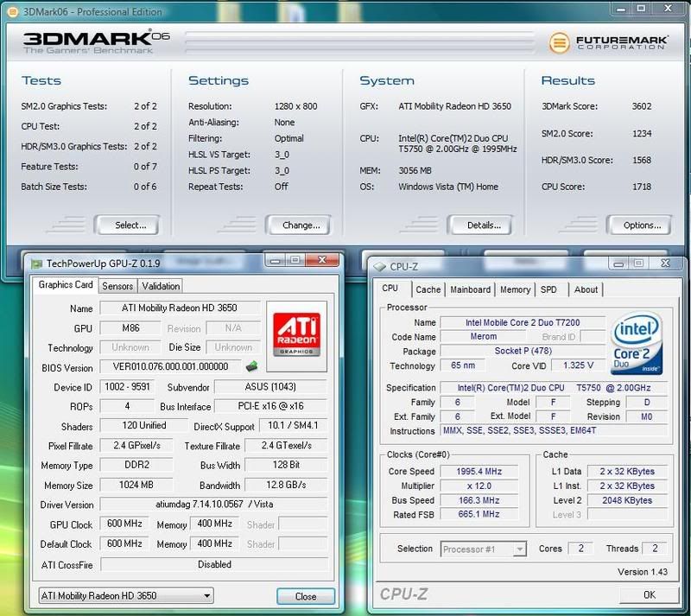Click the CPU Name Intel Mobile Core 2 Duo T7200
This screenshot has height=616, width=691.
click(523, 323)
